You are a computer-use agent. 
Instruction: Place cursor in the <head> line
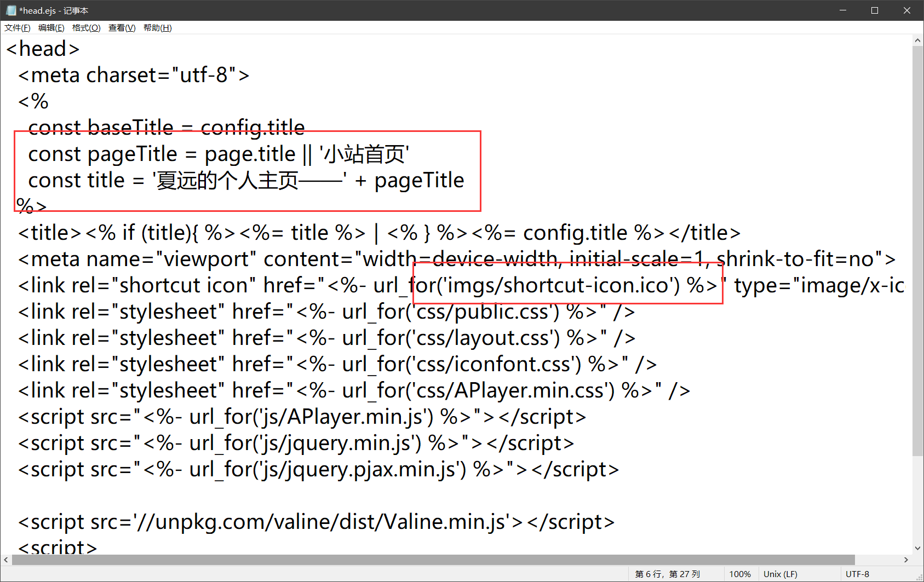point(43,49)
